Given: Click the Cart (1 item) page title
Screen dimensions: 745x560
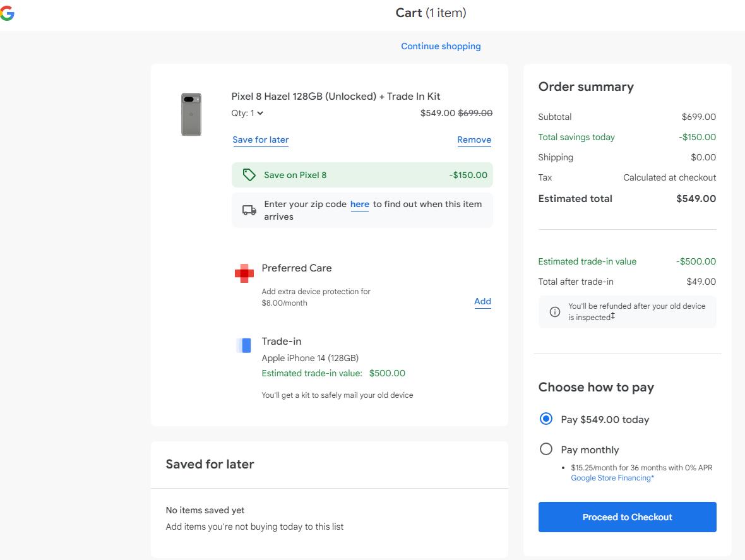Looking at the screenshot, I should click(431, 13).
